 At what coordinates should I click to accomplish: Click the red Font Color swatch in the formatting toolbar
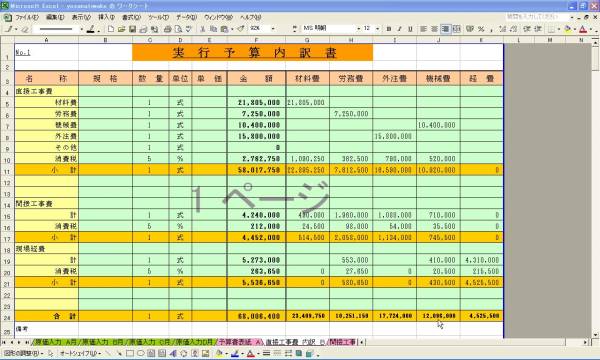coord(583,29)
